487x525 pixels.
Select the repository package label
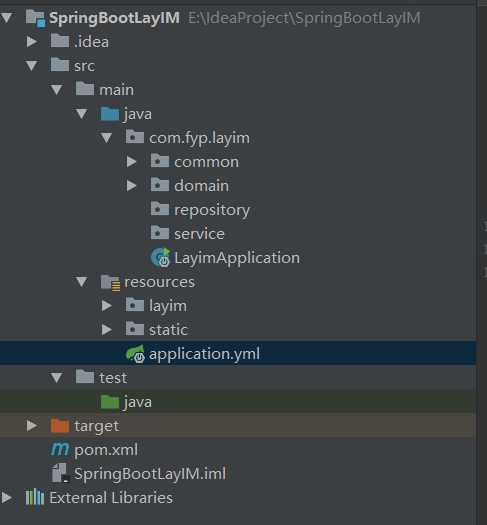(x=212, y=210)
